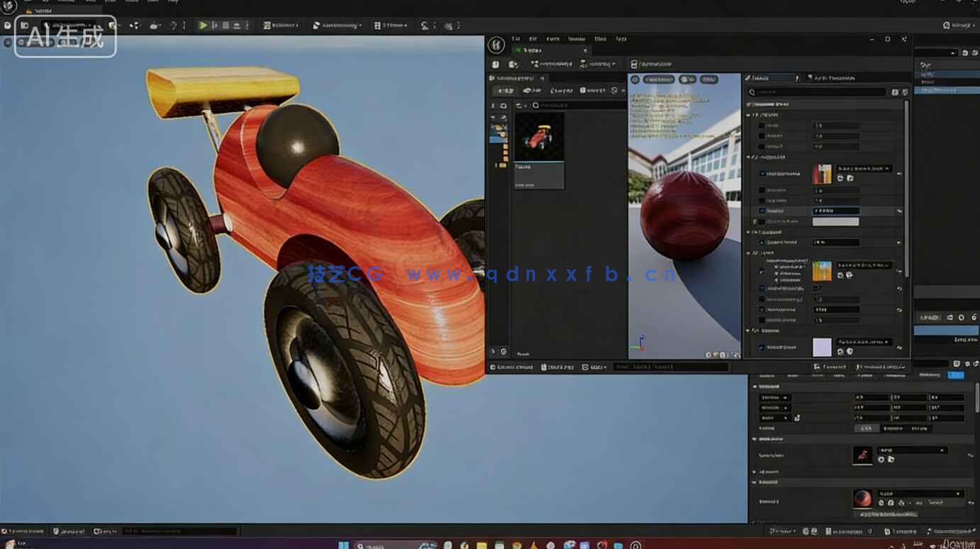Viewport: 980px width, 549px height.
Task: Toggle the checkbox beside the red wood texture
Action: pos(762,173)
